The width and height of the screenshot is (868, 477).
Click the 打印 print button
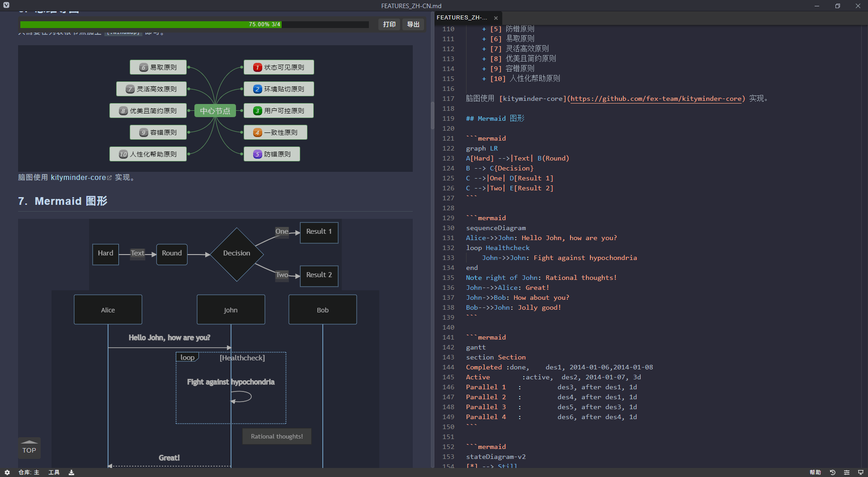(x=389, y=24)
